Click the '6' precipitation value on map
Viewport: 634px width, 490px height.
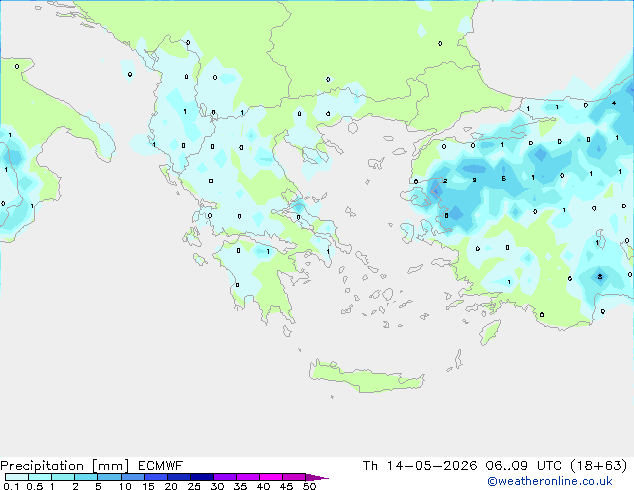click(503, 178)
